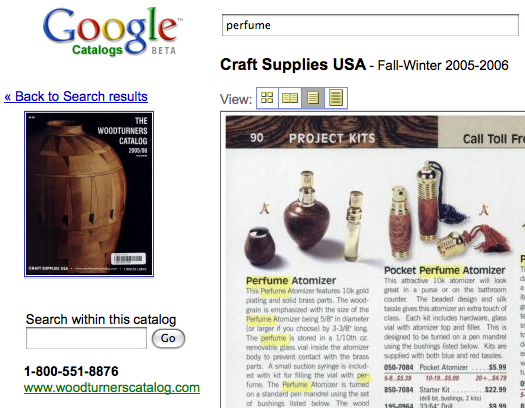This screenshot has height=408, width=525.
Task: Select the two-page spread view icon
Action: coord(290,98)
